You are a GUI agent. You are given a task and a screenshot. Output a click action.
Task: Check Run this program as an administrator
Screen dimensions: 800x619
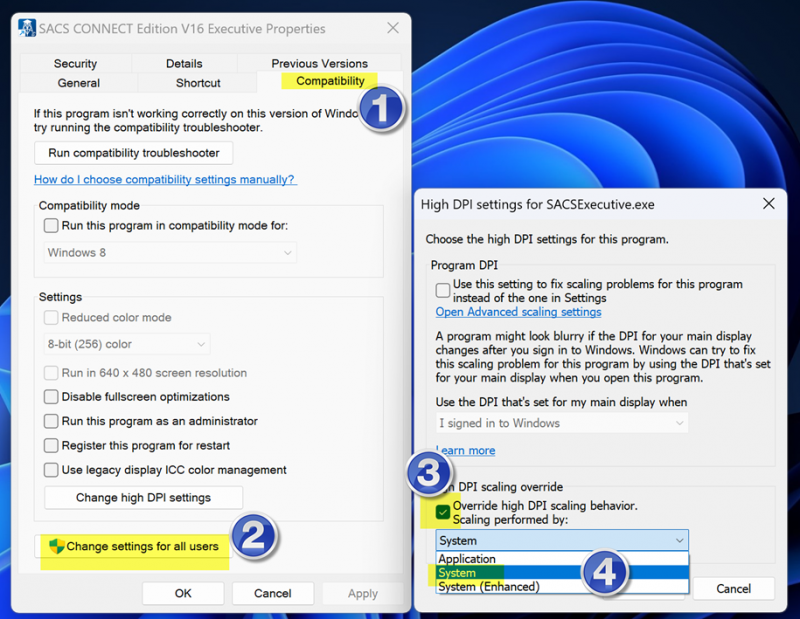pos(51,421)
